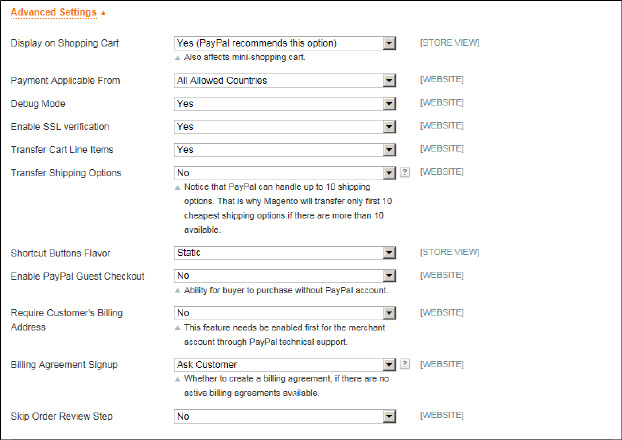Open the Skip Order Review Step dropdown
Screen dimensions: 622x440
pyautogui.click(x=285, y=415)
